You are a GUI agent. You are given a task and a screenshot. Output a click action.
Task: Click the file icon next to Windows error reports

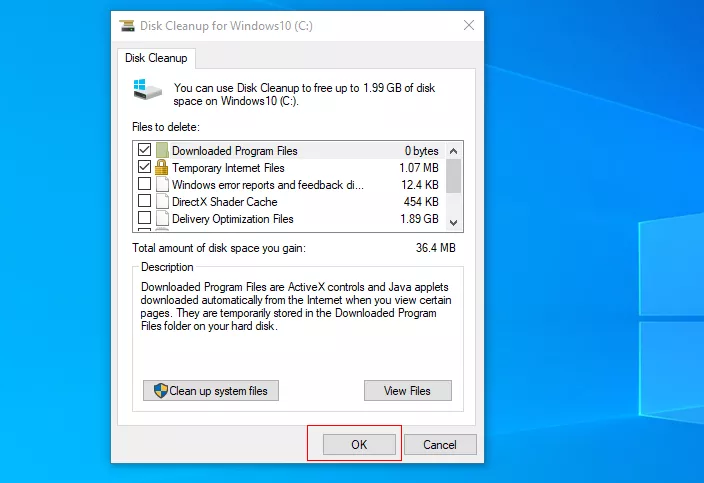pyautogui.click(x=162, y=184)
